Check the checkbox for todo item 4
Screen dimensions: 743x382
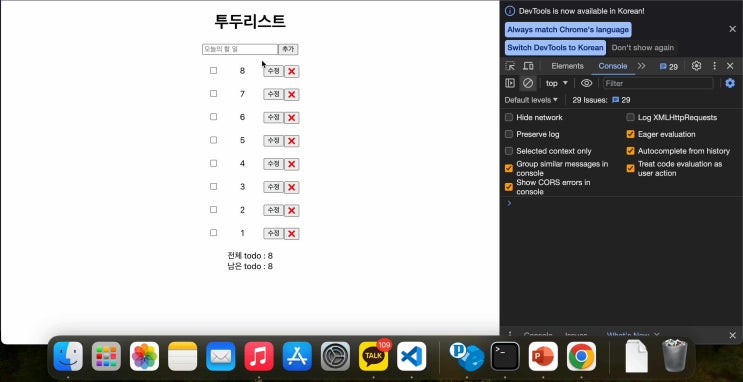(x=213, y=163)
